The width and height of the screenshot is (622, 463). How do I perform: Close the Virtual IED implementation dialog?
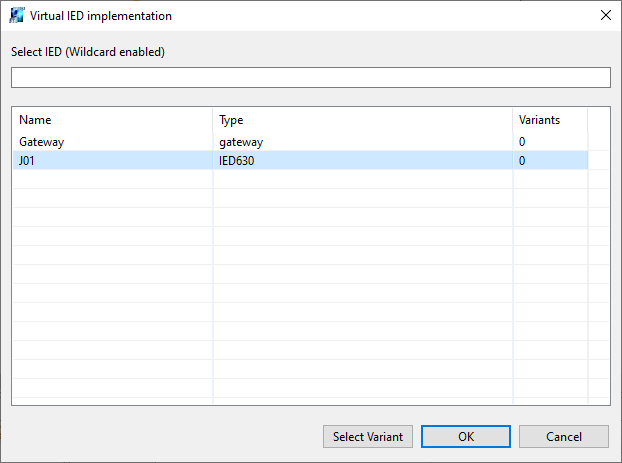point(604,16)
